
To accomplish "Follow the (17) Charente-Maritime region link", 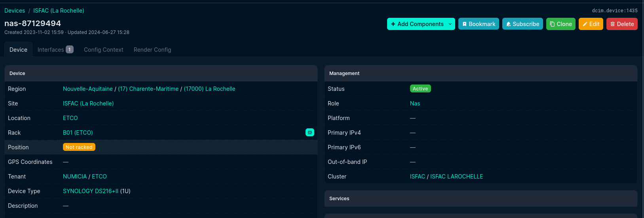I will 148,89.
